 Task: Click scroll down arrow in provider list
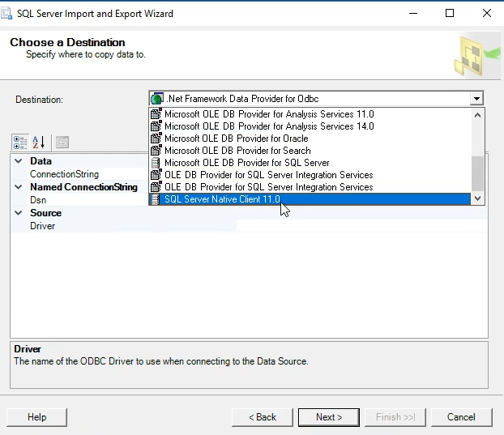click(477, 198)
